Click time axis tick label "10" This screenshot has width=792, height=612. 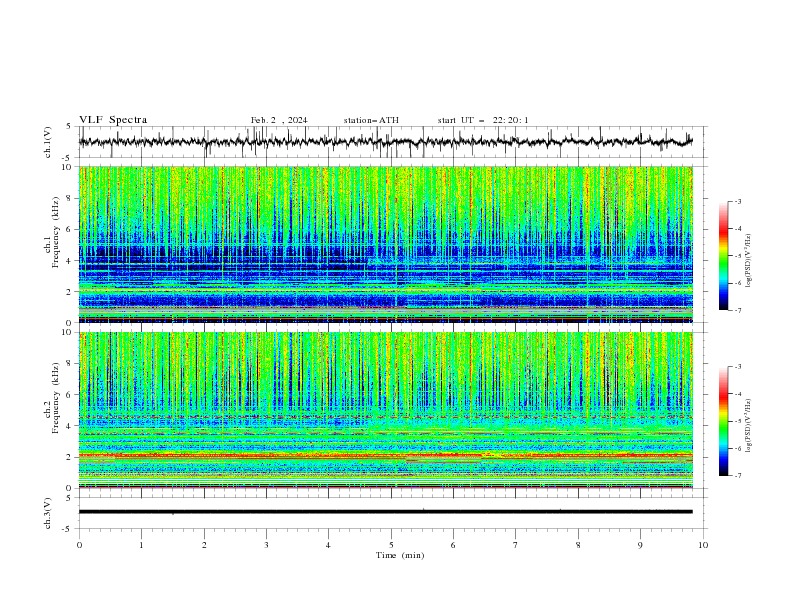tap(703, 545)
